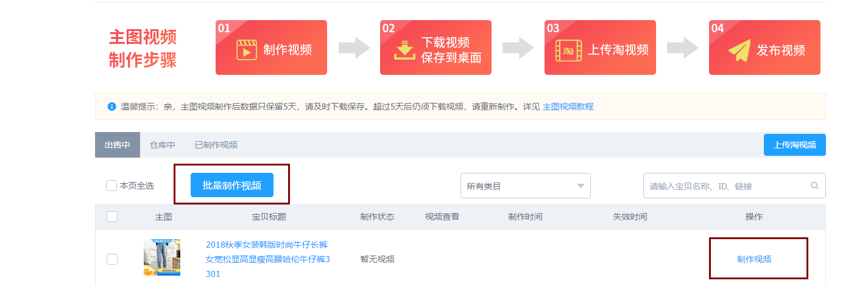Switch to the 已制作视频 tab
This screenshot has height=286, width=868.
point(216,145)
